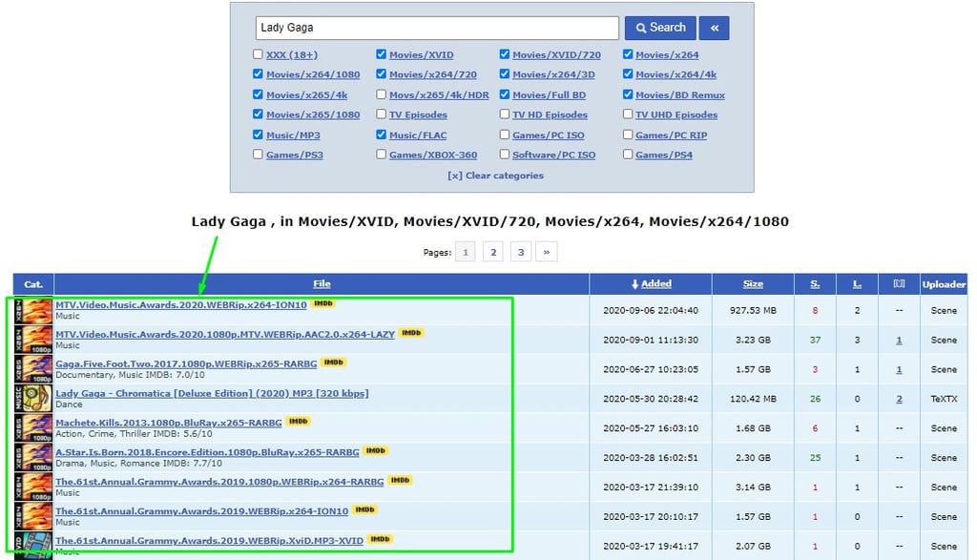
Task: Click uploader name TeXTX
Action: 944,399
